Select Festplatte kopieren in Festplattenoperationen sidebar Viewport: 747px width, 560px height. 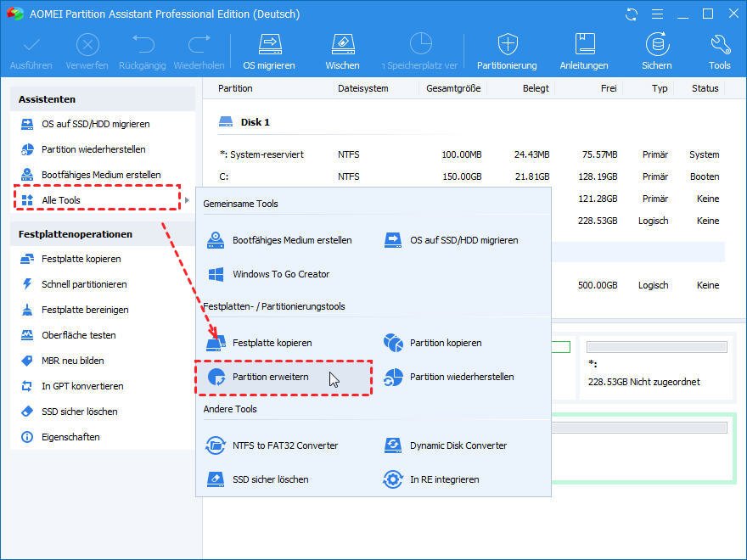[81, 259]
